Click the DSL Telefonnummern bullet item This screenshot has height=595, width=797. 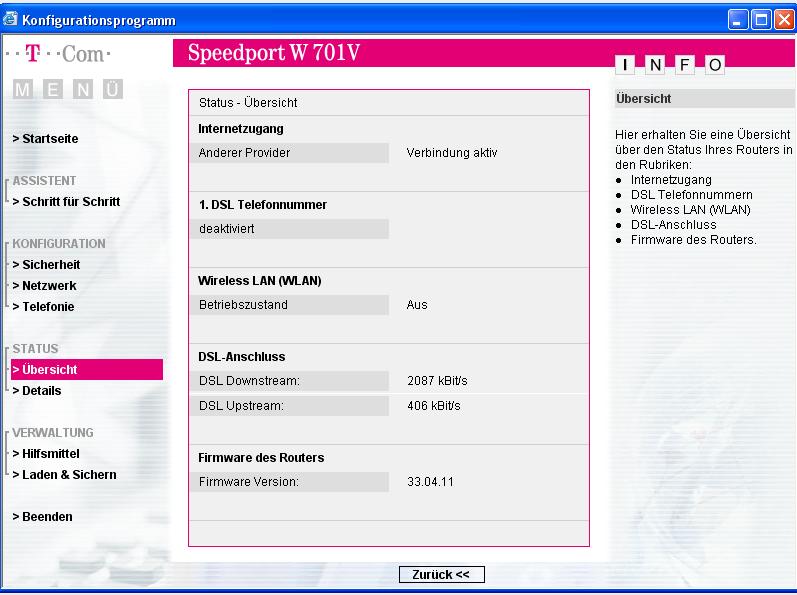tap(692, 195)
